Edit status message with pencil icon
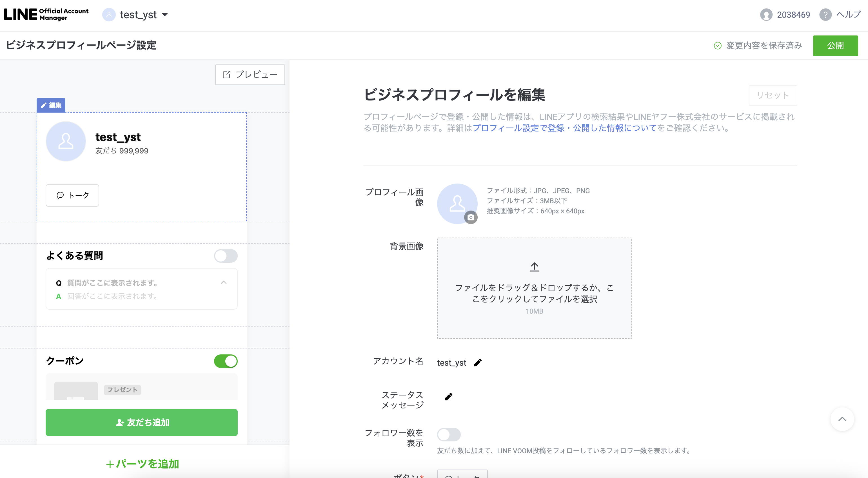The width and height of the screenshot is (868, 478). pos(448,396)
